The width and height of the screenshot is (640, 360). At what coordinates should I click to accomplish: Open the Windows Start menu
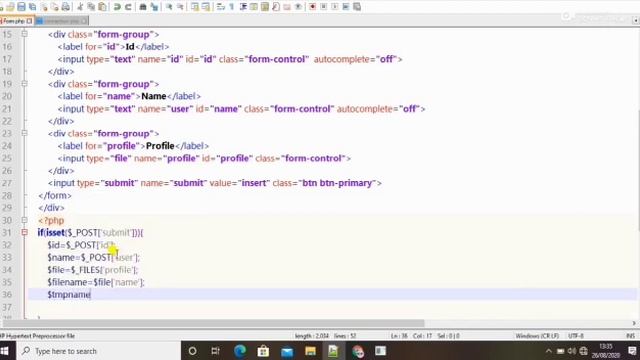pos(5,351)
